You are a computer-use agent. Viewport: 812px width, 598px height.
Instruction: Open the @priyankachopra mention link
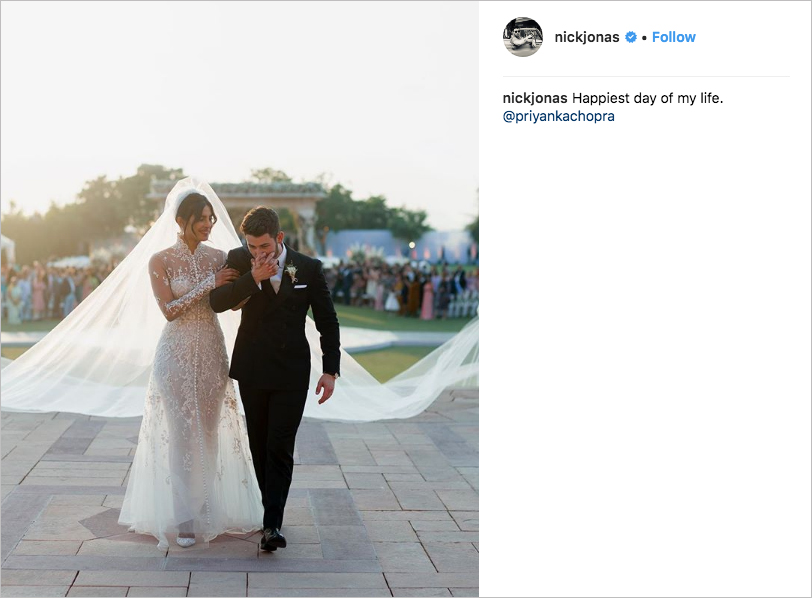click(558, 116)
